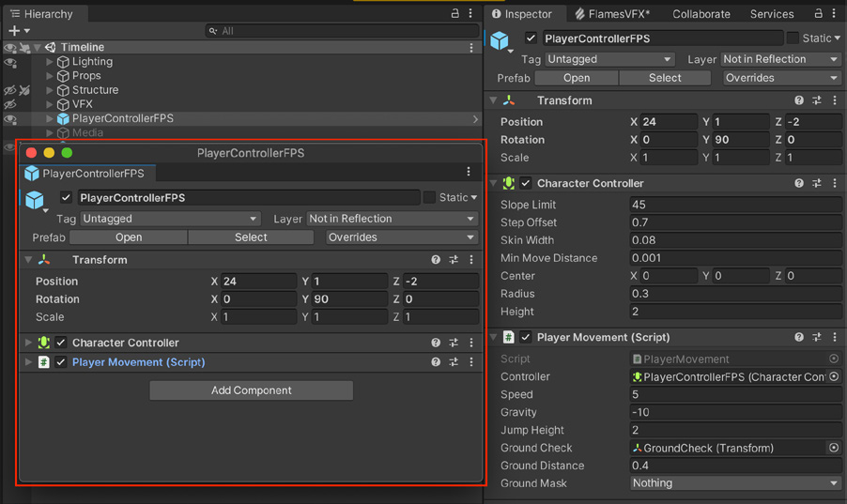Image resolution: width=847 pixels, height=504 pixels.
Task: Toggle Static checkbox in floating window
Action: [x=429, y=198]
